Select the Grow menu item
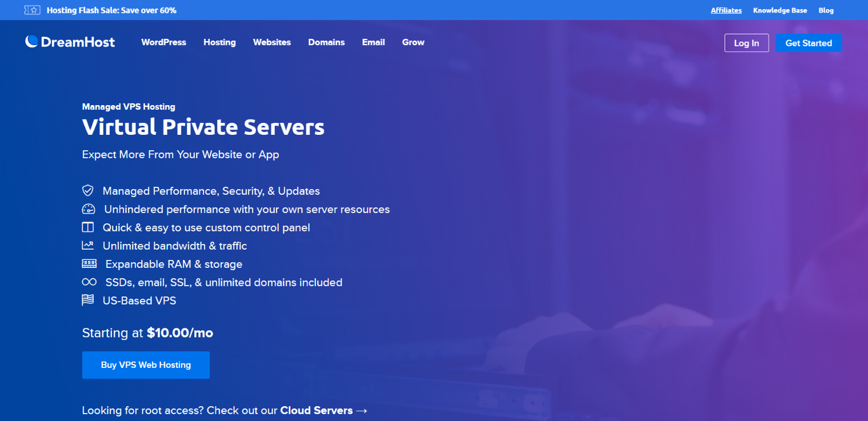 [413, 42]
